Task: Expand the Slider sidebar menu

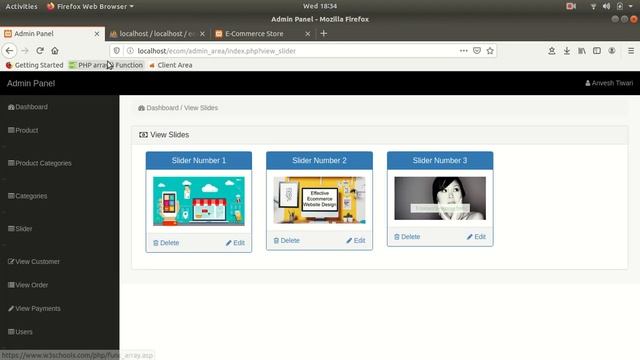Action: (20, 229)
